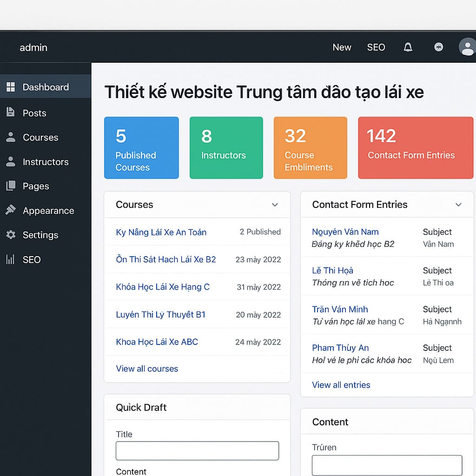Open the red Contact Form Entries card
Screen dimensions: 476x476
click(x=416, y=148)
